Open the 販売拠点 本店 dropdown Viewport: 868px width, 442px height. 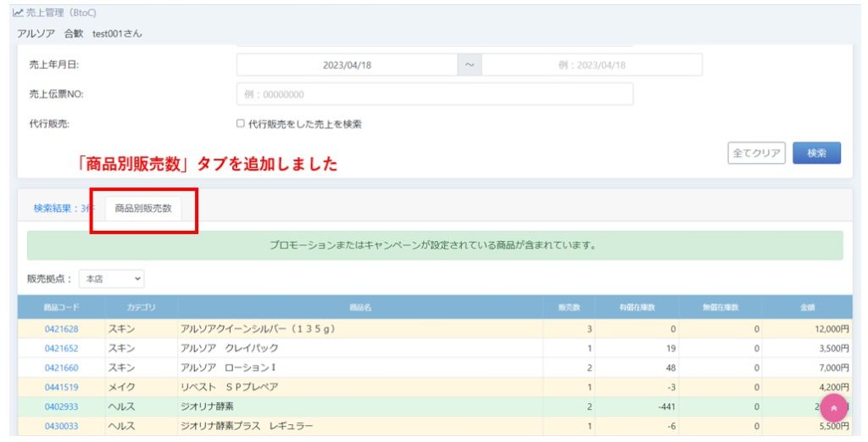click(112, 278)
